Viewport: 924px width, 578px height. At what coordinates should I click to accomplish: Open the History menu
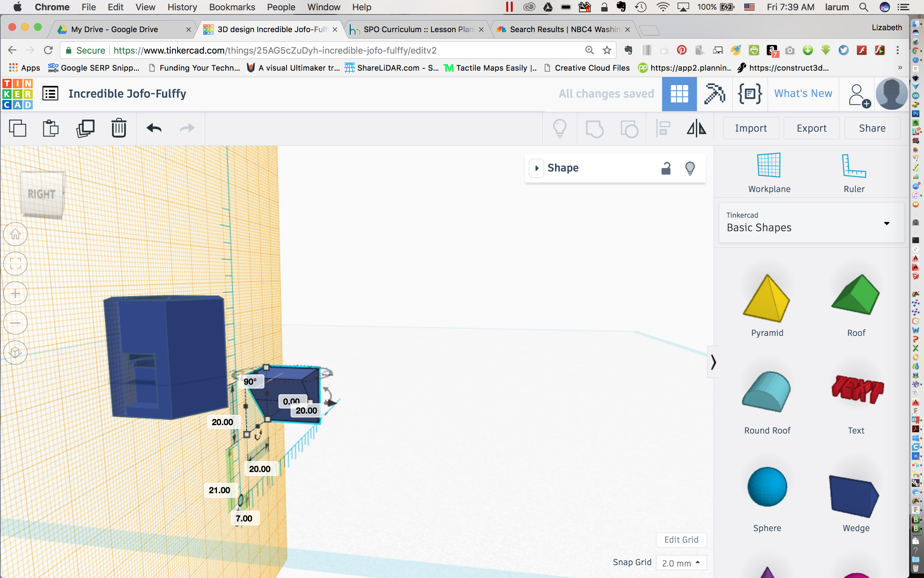(x=182, y=7)
